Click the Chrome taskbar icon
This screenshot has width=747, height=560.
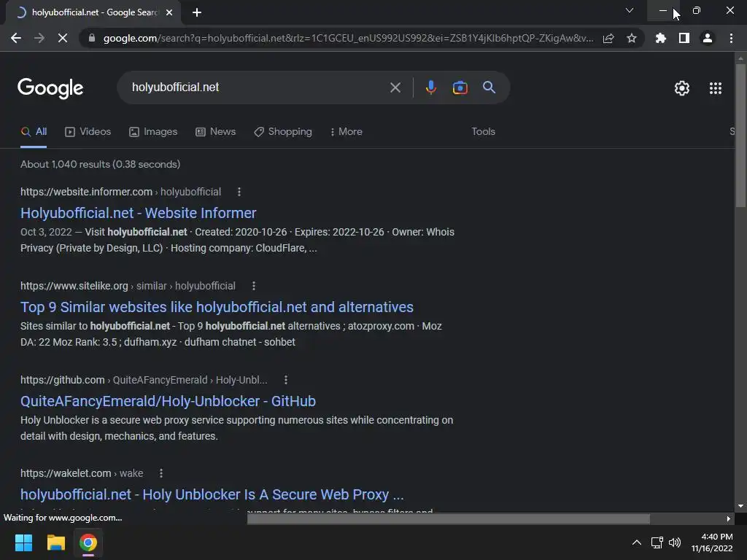click(x=88, y=542)
